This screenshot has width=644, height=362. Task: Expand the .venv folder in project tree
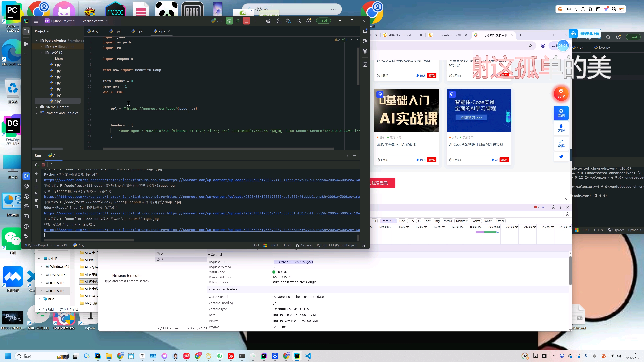pyautogui.click(x=41, y=47)
